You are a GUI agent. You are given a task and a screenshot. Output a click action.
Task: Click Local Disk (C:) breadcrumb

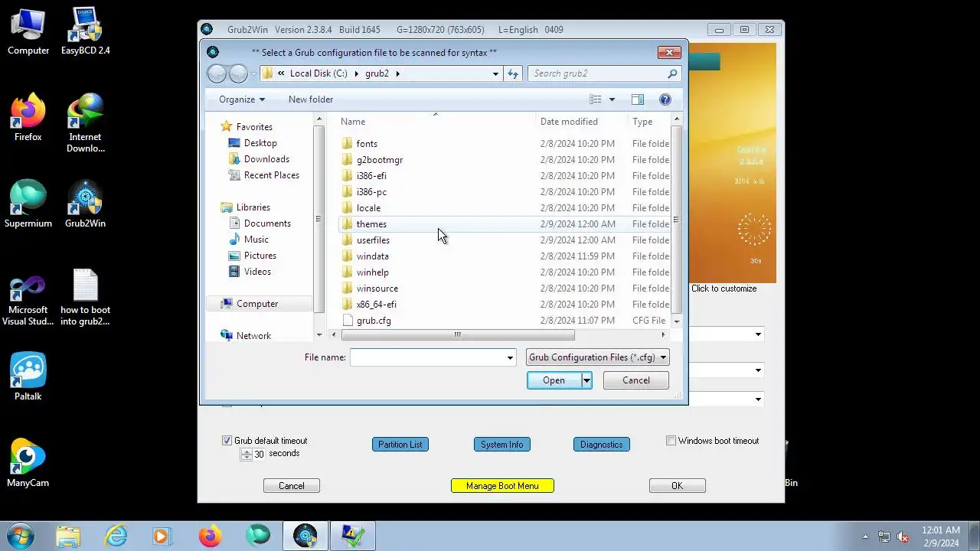point(318,73)
